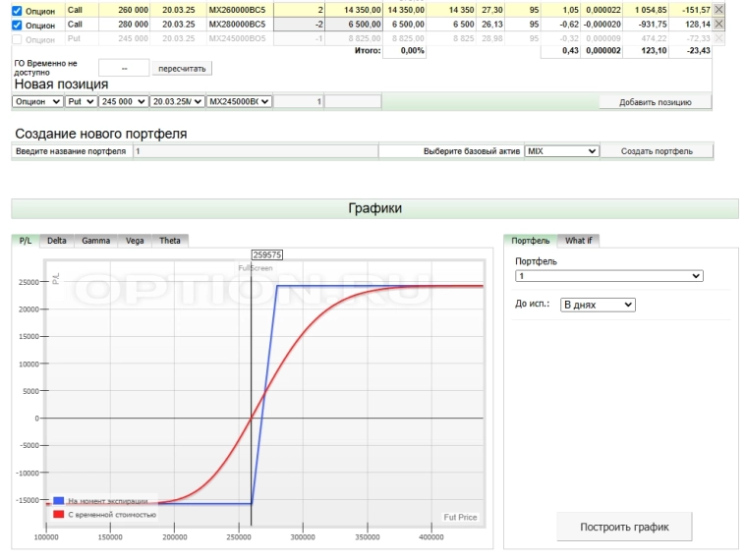
Task: Open the MIX base asset dropdown
Action: pyautogui.click(x=561, y=151)
